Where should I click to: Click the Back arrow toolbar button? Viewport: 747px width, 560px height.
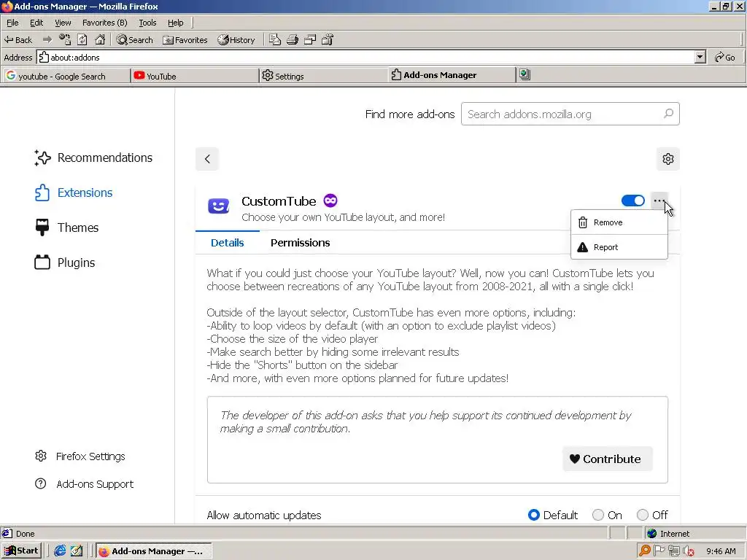pos(18,40)
